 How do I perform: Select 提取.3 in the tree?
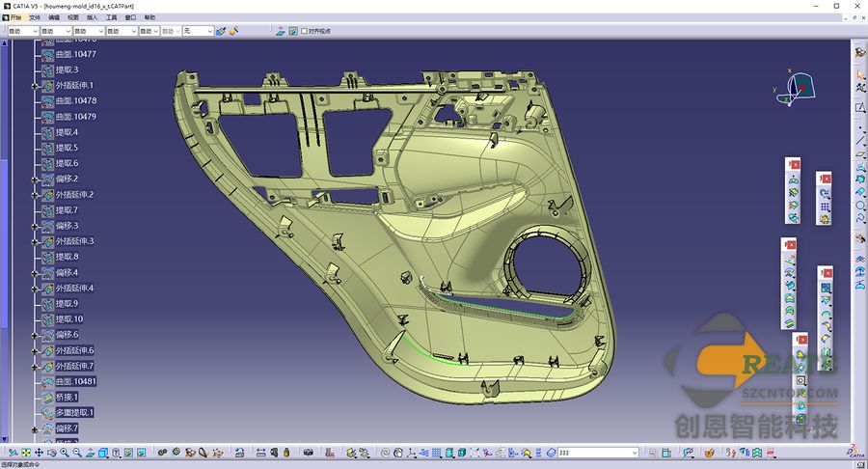tap(67, 69)
